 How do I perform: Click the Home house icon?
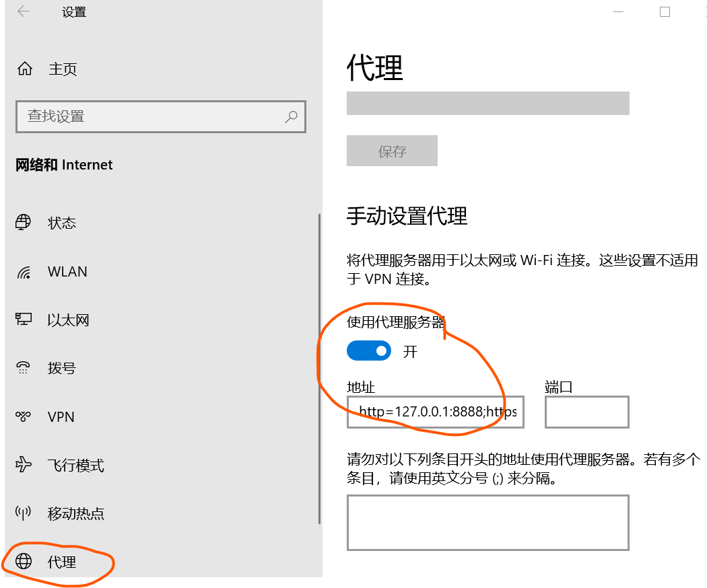(24, 69)
